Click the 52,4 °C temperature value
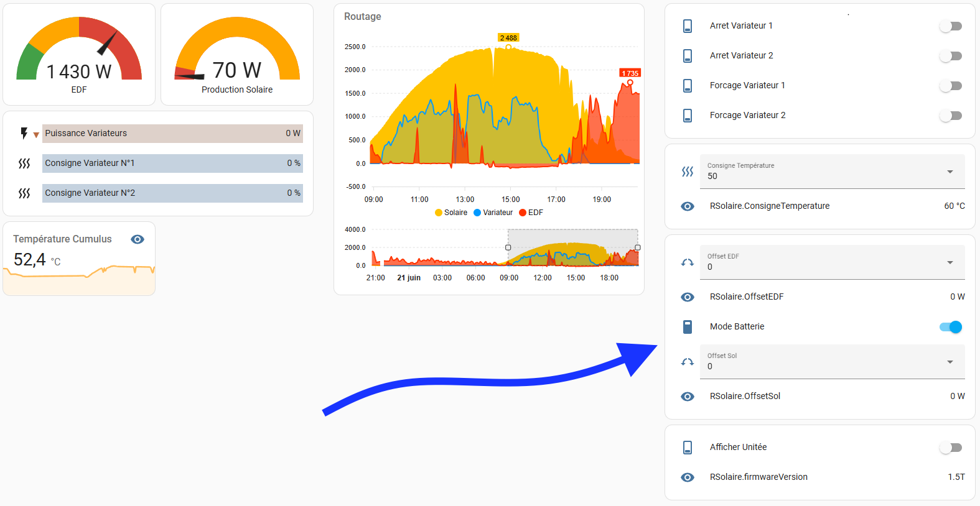The image size is (980, 506). [x=37, y=259]
